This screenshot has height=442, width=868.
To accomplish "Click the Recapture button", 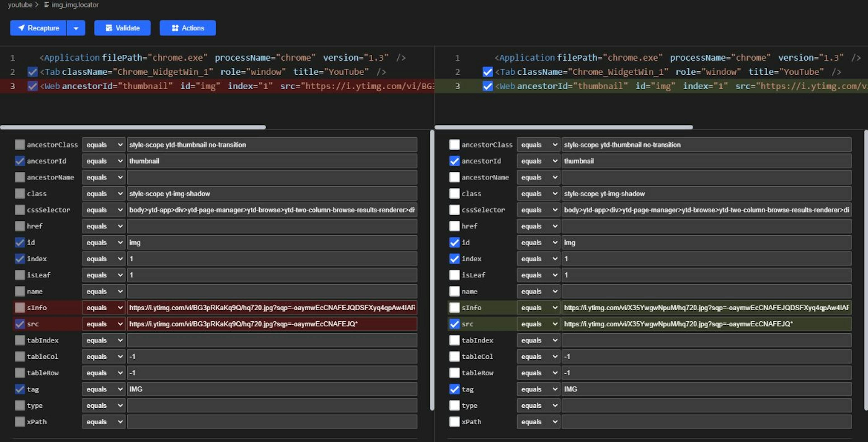I will tap(38, 28).
